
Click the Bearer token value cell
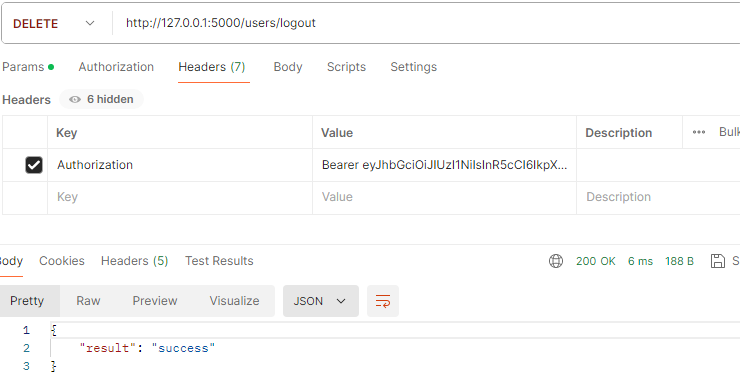(x=444, y=165)
